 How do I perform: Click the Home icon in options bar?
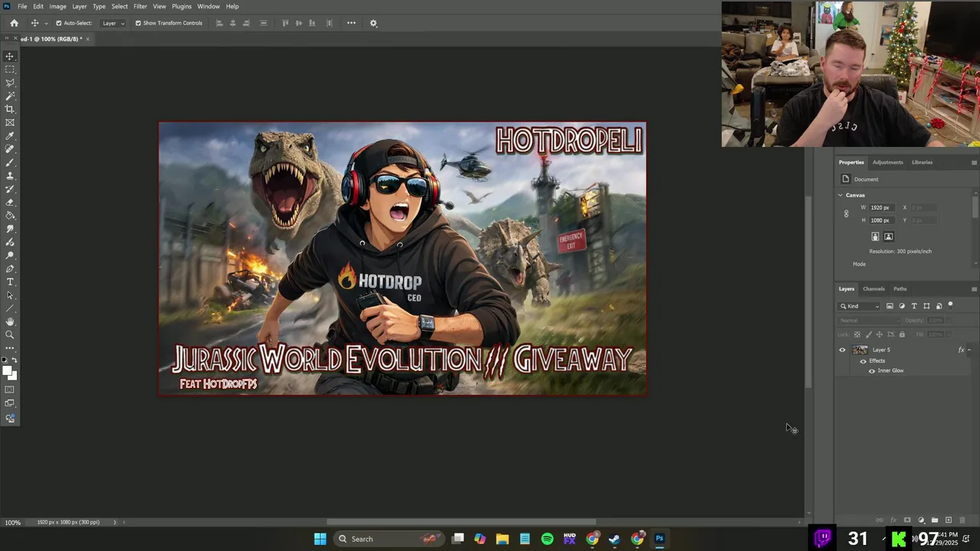tap(14, 23)
